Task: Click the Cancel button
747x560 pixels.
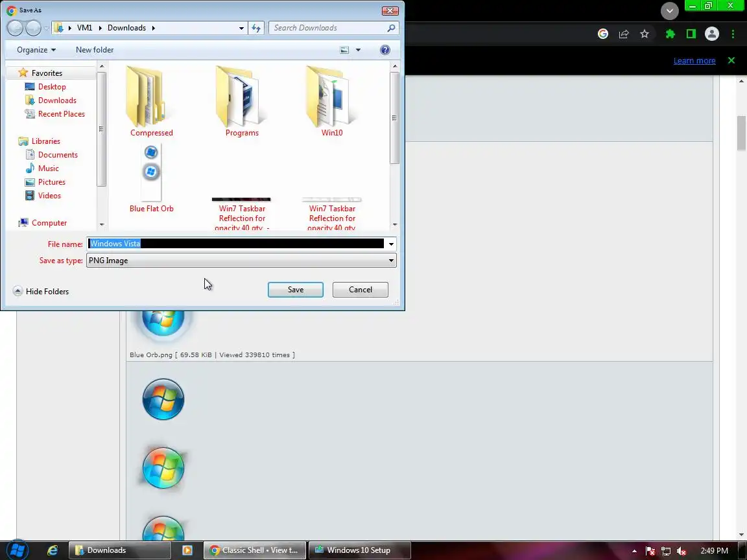Action: coord(360,290)
